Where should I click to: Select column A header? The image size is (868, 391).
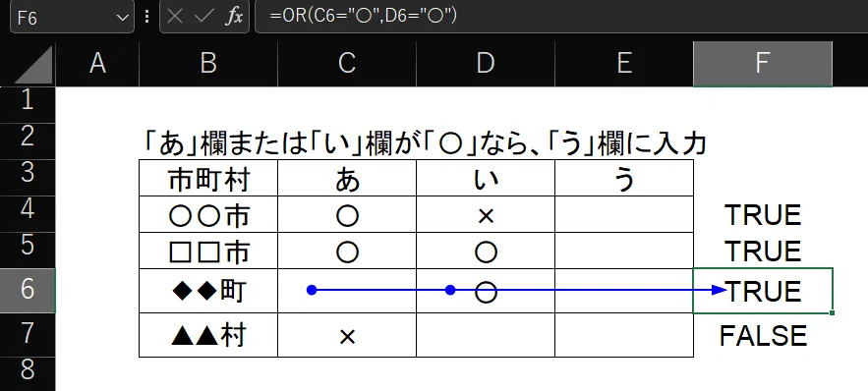point(97,64)
